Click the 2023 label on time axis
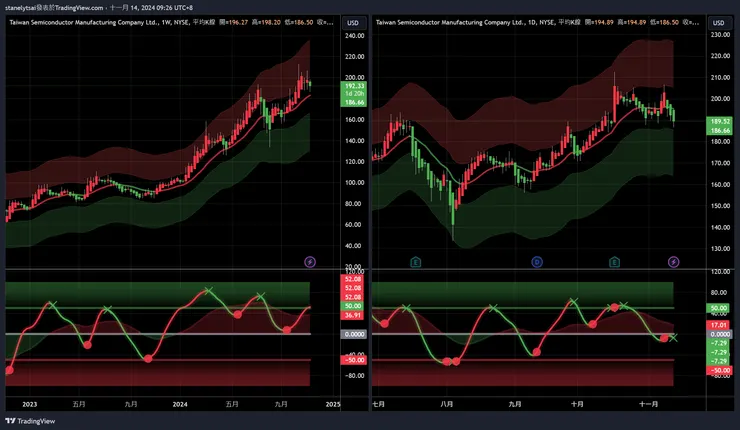This screenshot has width=740, height=430. pyautogui.click(x=29, y=404)
